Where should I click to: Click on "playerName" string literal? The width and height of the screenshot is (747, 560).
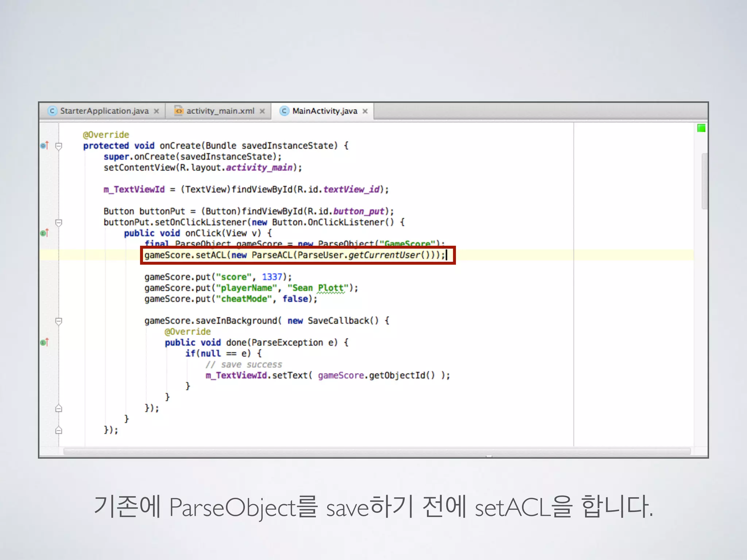(x=247, y=288)
